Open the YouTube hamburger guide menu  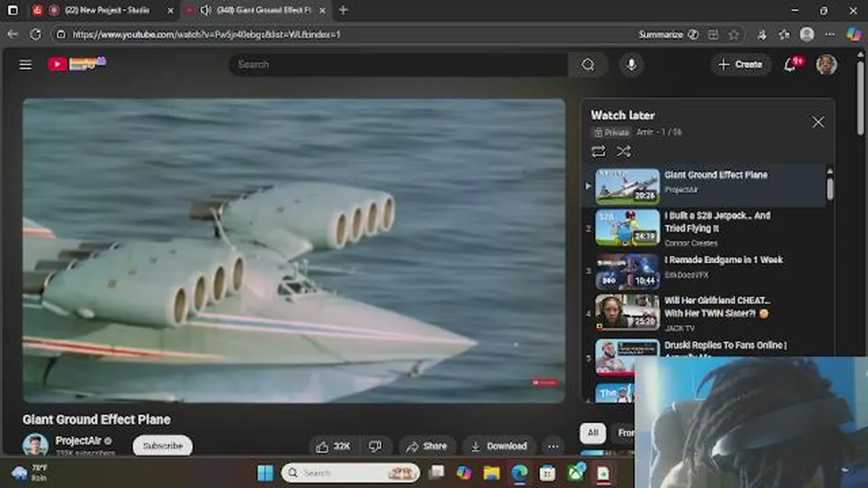click(25, 64)
